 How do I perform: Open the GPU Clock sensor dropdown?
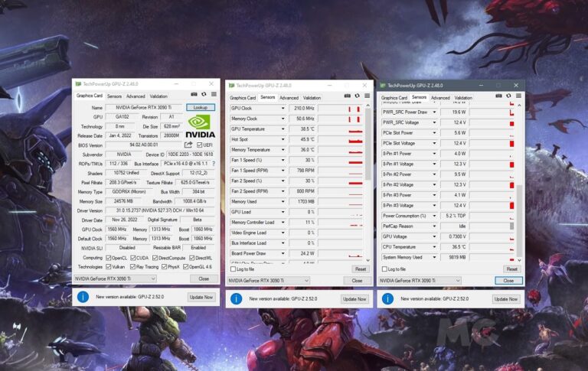click(x=283, y=109)
